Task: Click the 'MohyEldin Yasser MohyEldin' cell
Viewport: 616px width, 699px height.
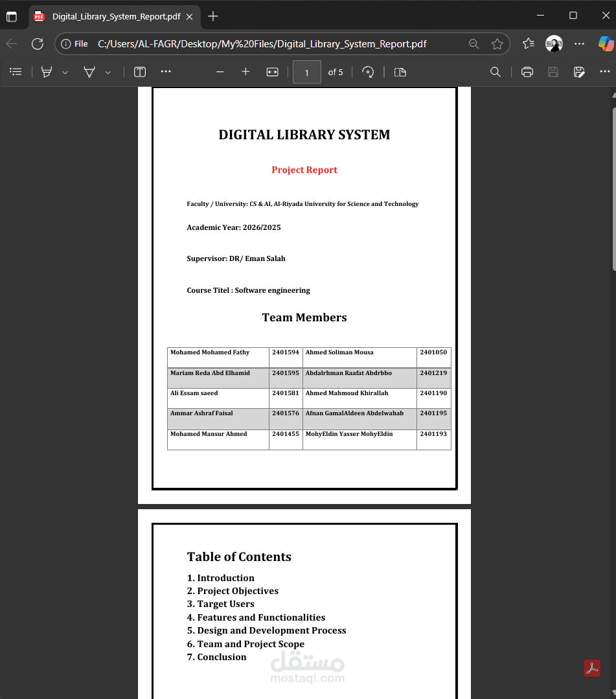Action: pyautogui.click(x=359, y=439)
